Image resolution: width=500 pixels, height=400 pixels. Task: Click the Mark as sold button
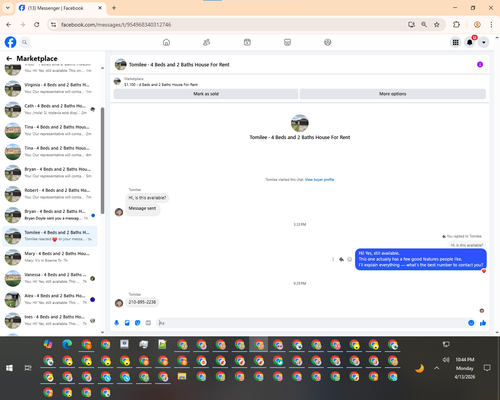pos(206,94)
